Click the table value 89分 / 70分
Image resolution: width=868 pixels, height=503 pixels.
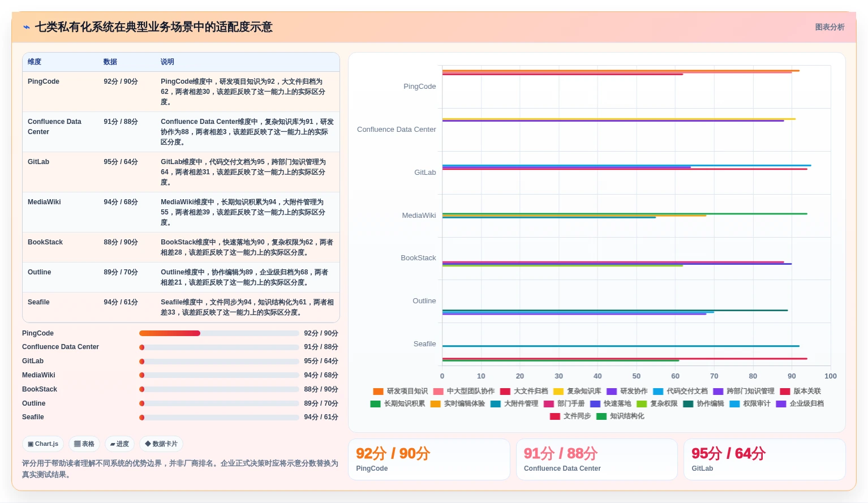[x=121, y=272]
